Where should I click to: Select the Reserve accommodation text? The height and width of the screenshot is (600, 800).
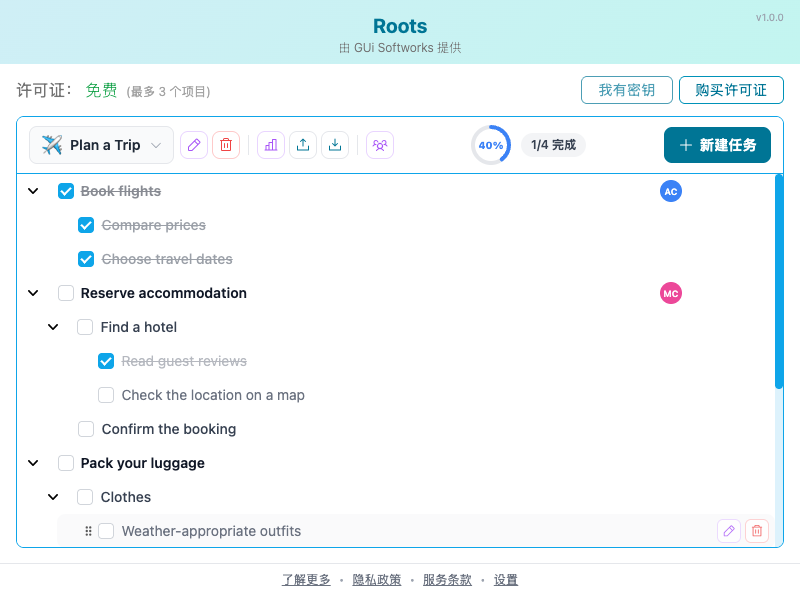[x=164, y=293]
